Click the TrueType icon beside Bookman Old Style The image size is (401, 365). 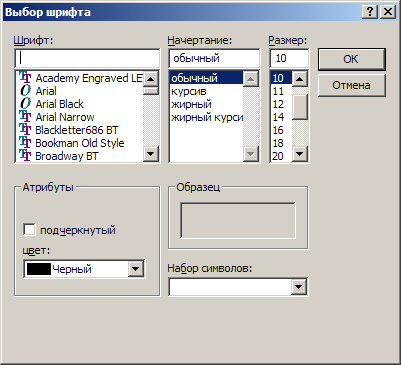(25, 143)
